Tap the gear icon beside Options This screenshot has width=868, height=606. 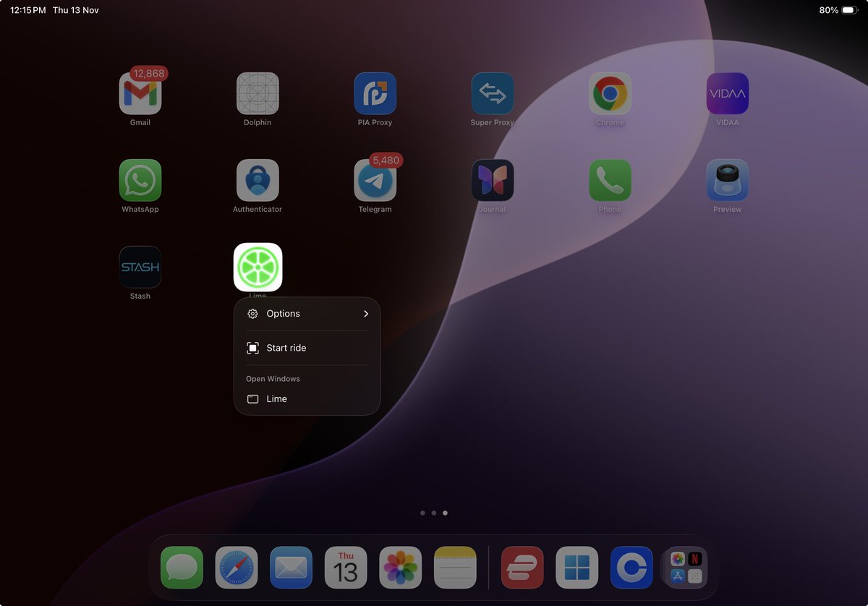click(252, 314)
